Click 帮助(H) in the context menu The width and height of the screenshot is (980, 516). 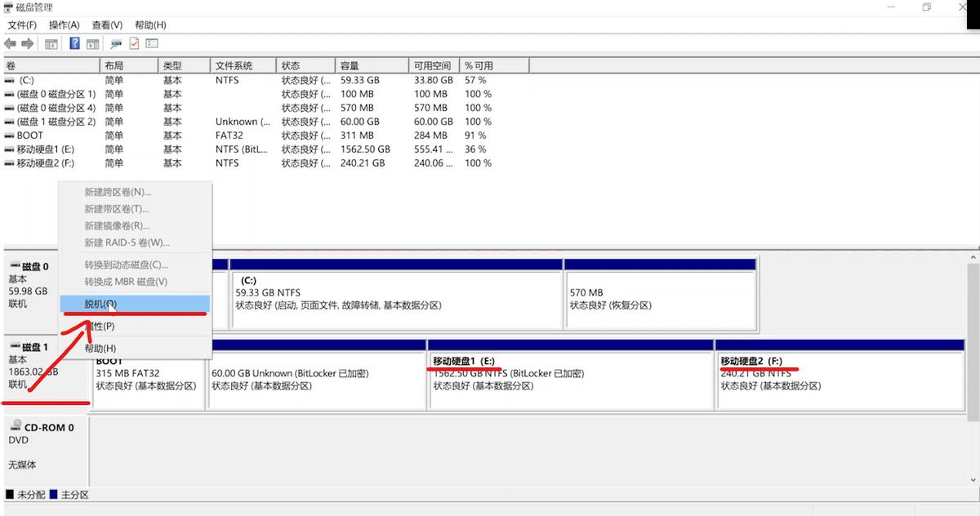(101, 349)
